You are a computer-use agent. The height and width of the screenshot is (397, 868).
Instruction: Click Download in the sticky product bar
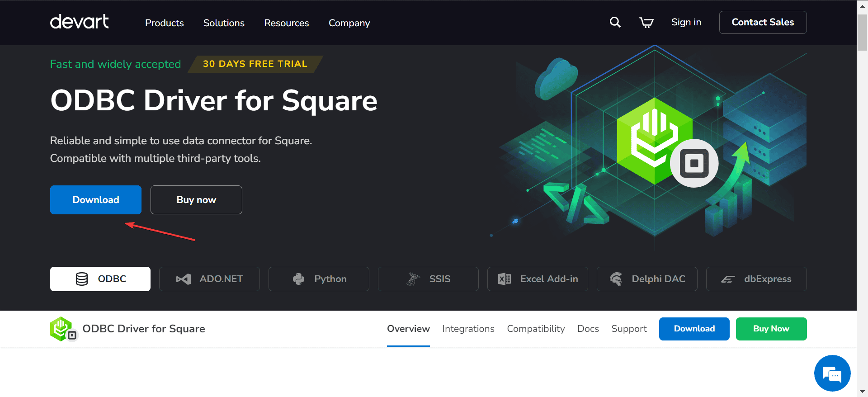click(x=694, y=329)
